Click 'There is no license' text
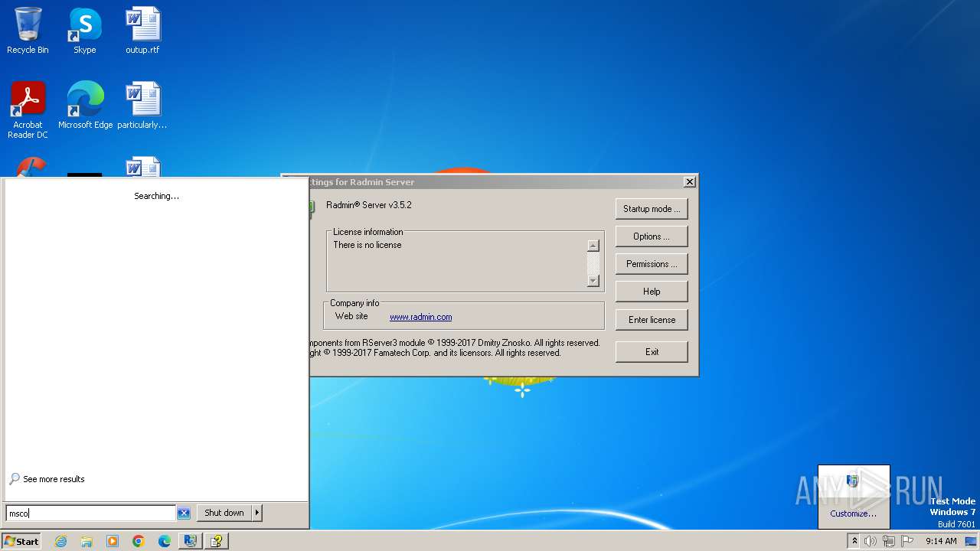Screen dimensions: 980x551 pos(367,245)
